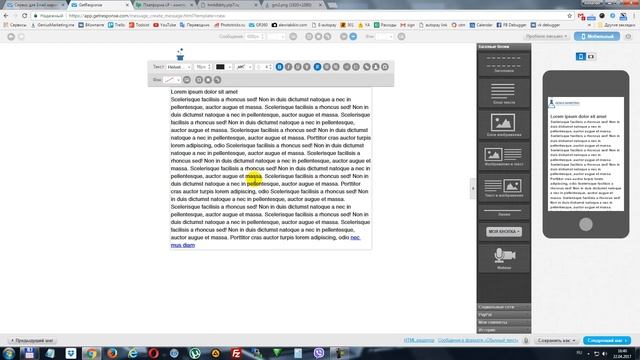The height and width of the screenshot is (360, 640).
Task: Expand the Мои сниппеты section
Action: (x=504, y=322)
